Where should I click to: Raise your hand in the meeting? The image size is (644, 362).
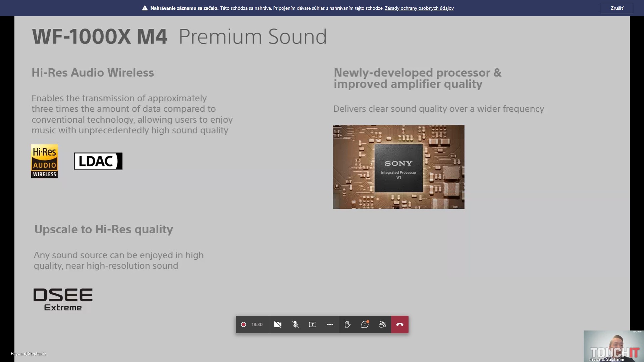347,324
